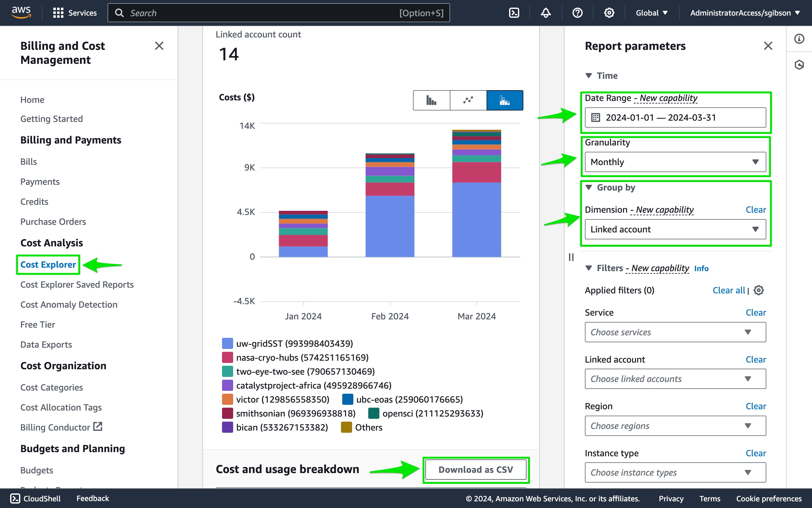Open Cost Anomaly Detection
The height and width of the screenshot is (508, 812).
[x=69, y=305]
